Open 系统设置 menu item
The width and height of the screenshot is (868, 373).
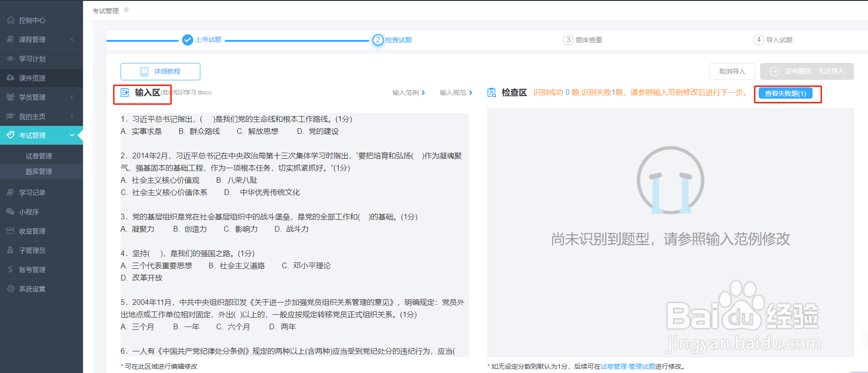pyautogui.click(x=41, y=289)
